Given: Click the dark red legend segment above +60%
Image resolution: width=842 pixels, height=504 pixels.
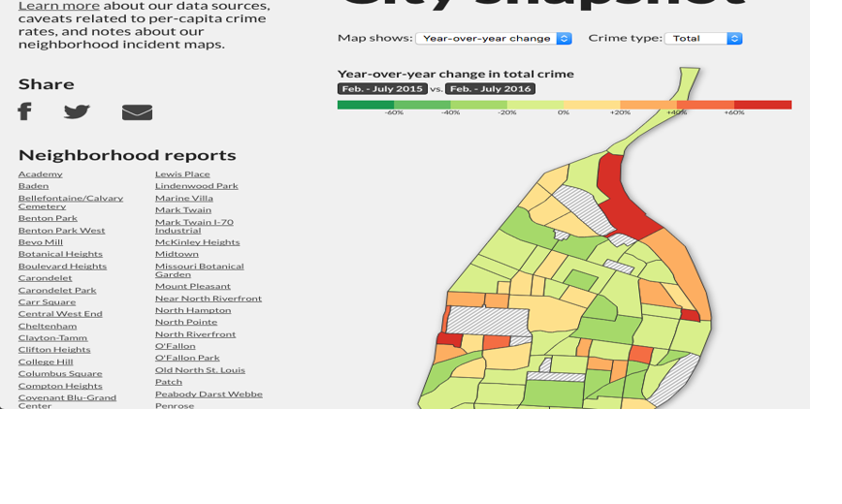Looking at the screenshot, I should (x=762, y=105).
